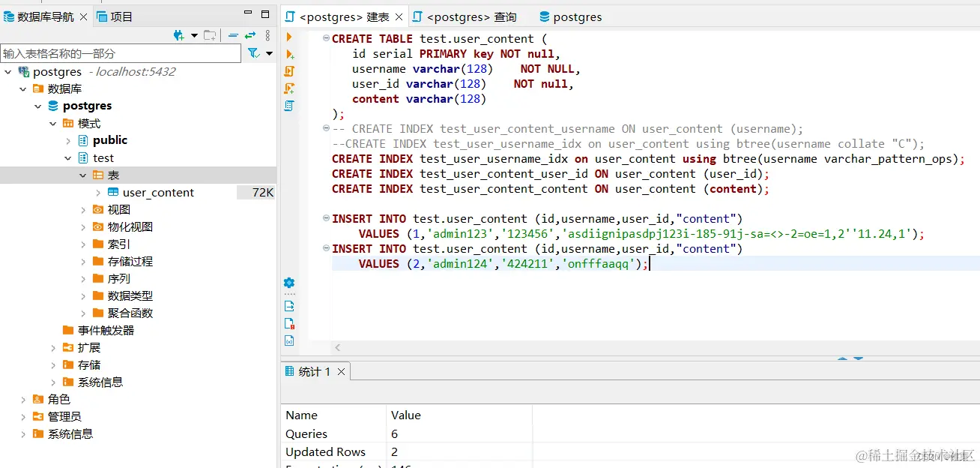Screen dimensions: 980x468
Task: Collapse the postgres localhost:5432 connection node
Action: (8, 72)
